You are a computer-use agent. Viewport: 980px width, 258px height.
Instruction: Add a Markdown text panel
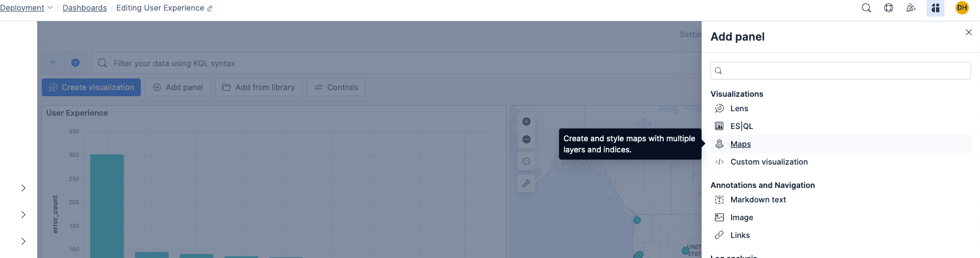[x=758, y=200]
